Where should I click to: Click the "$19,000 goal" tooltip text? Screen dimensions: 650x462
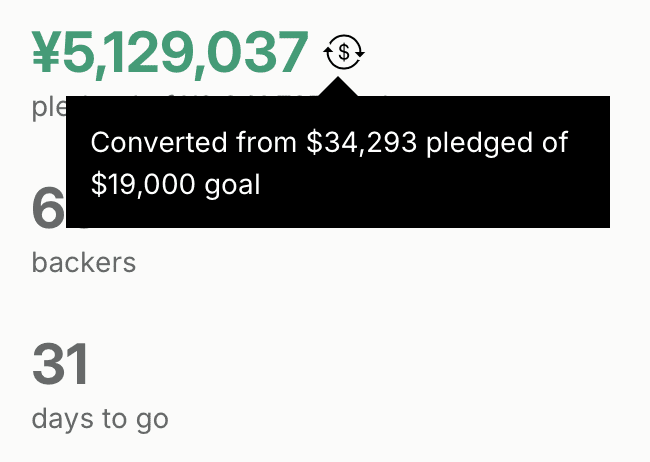pyautogui.click(x=175, y=186)
